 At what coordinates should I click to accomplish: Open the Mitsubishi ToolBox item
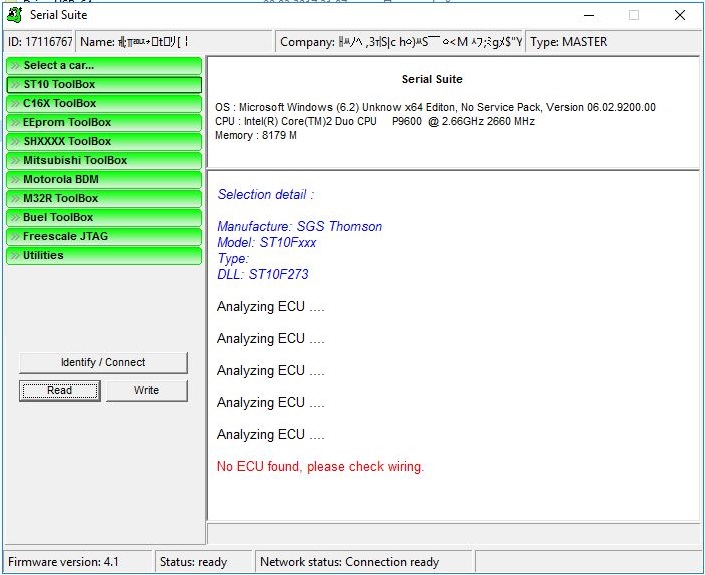(x=104, y=161)
